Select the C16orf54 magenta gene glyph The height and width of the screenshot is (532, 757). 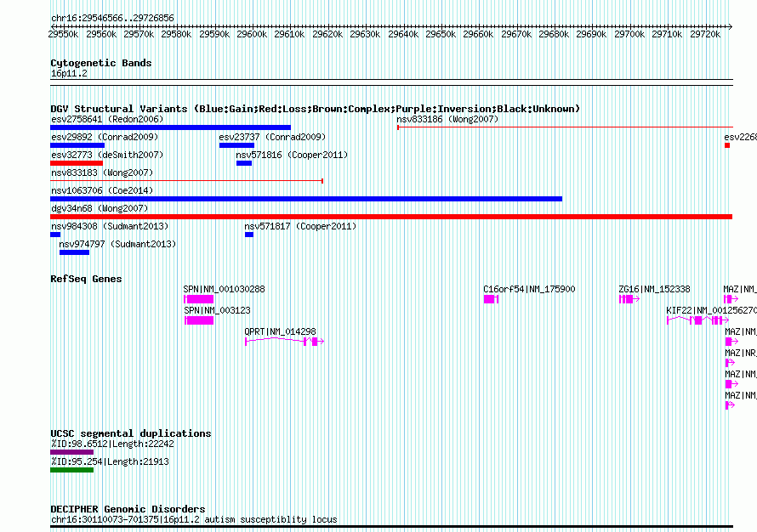click(x=491, y=299)
